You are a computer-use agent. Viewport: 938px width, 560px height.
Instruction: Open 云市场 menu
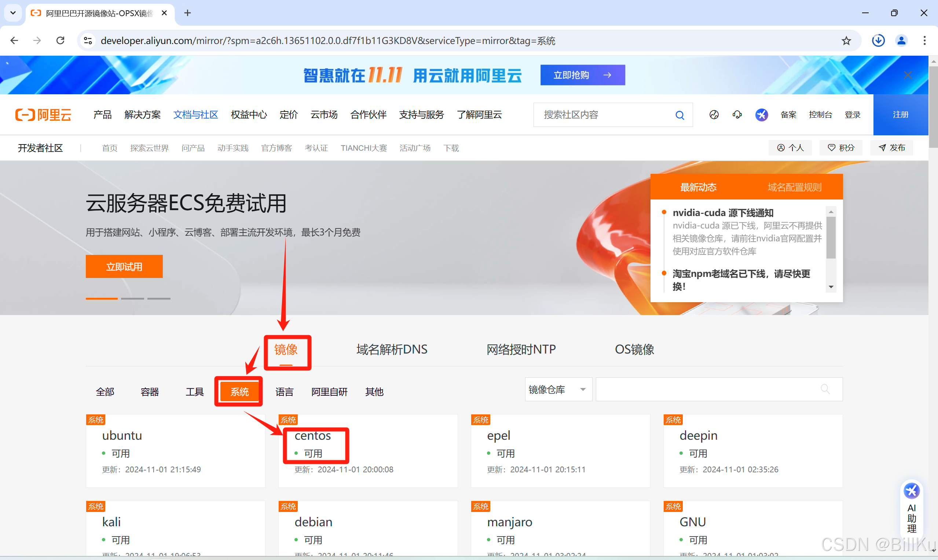coord(324,115)
